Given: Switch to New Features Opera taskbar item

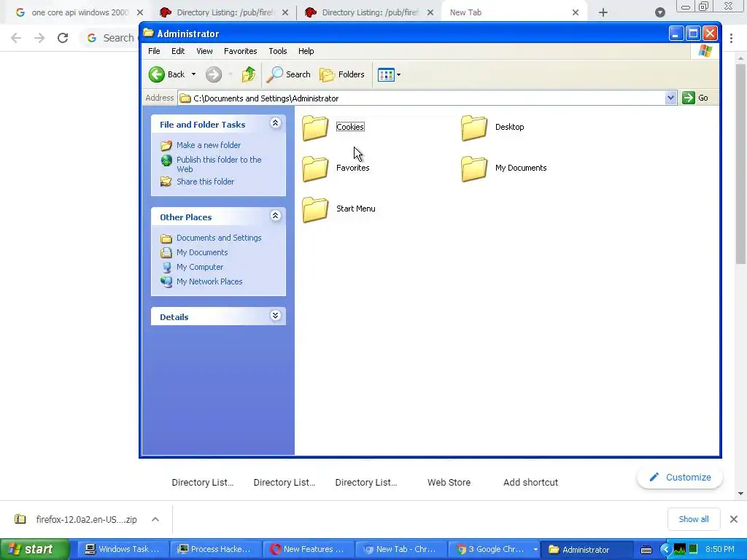Looking at the screenshot, I should coord(307,550).
